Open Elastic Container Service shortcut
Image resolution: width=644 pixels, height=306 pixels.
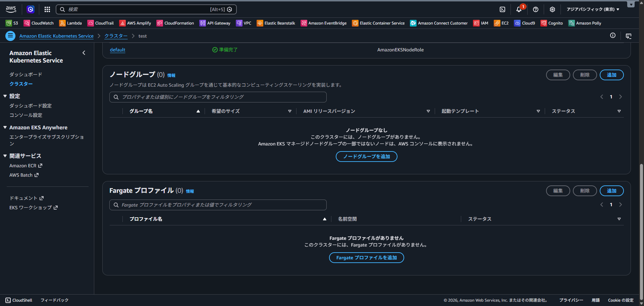click(x=378, y=23)
